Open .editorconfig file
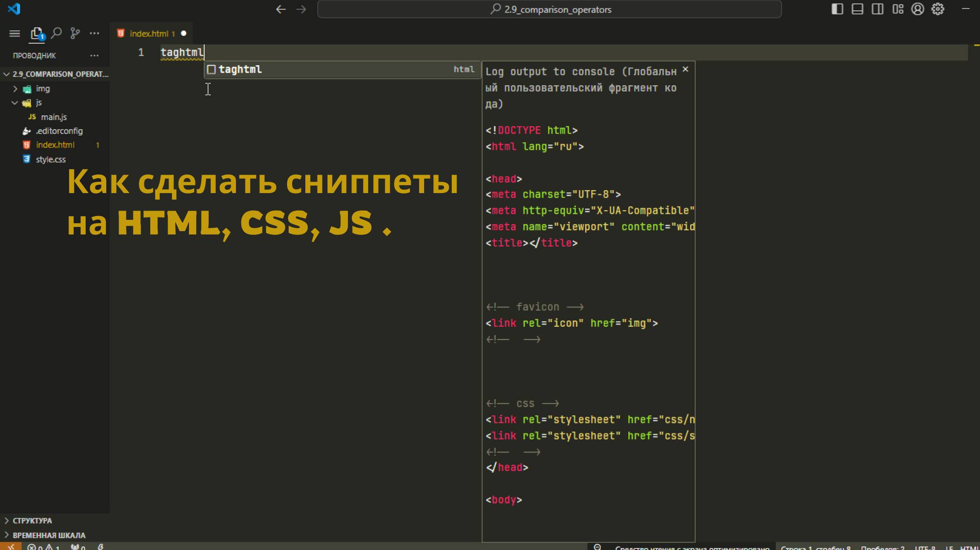Image resolution: width=980 pixels, height=550 pixels. (55, 131)
